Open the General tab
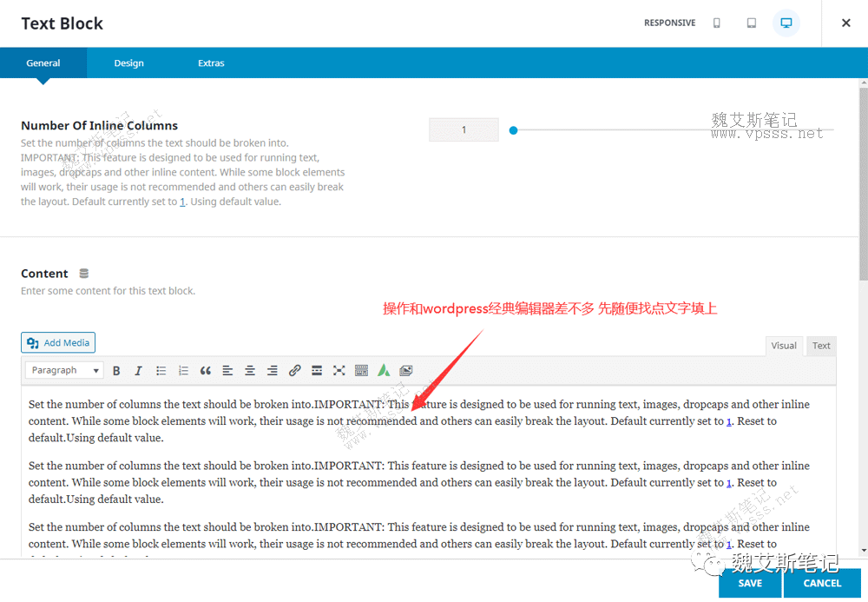The width and height of the screenshot is (868, 602). (43, 63)
